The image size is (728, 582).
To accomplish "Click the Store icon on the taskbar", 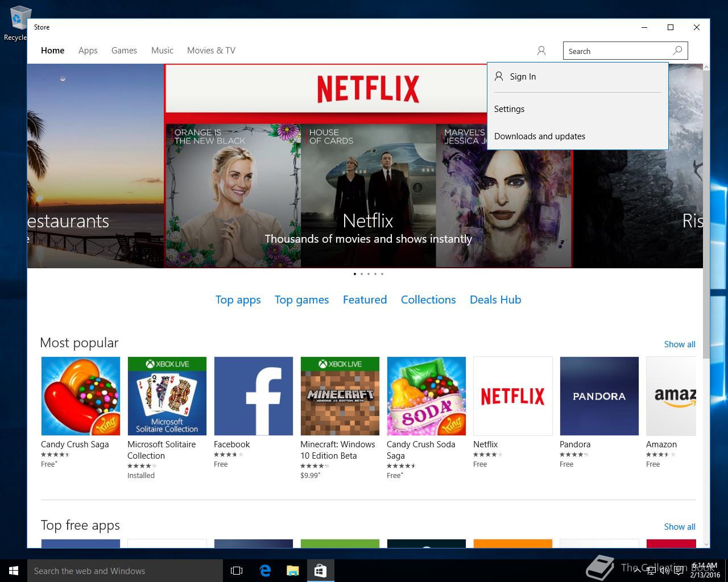I will 320,571.
